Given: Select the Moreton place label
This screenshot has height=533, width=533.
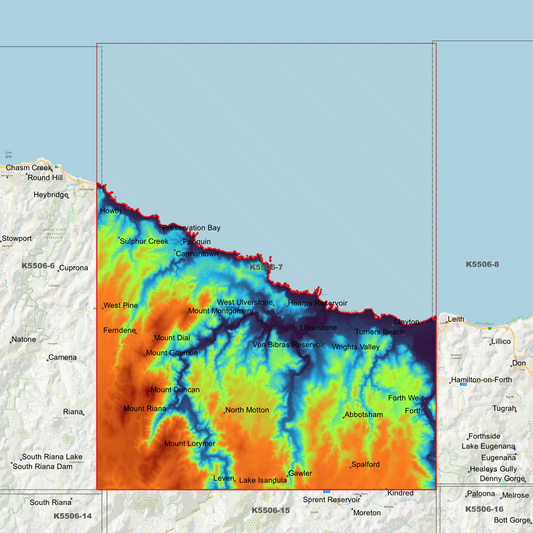Looking at the screenshot, I should (x=367, y=513).
